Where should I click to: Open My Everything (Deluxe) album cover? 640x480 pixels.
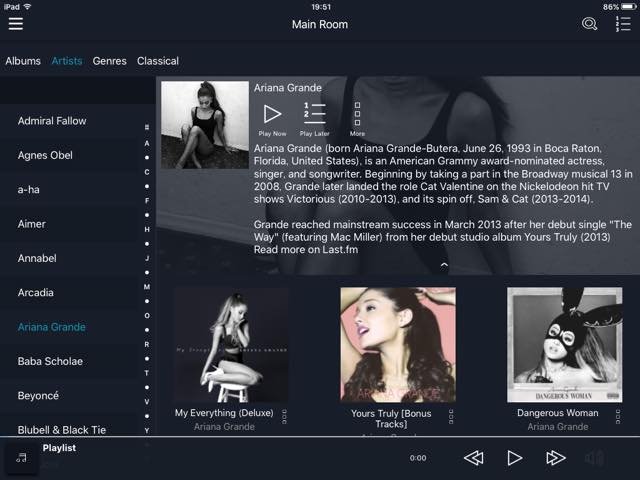tap(231, 345)
